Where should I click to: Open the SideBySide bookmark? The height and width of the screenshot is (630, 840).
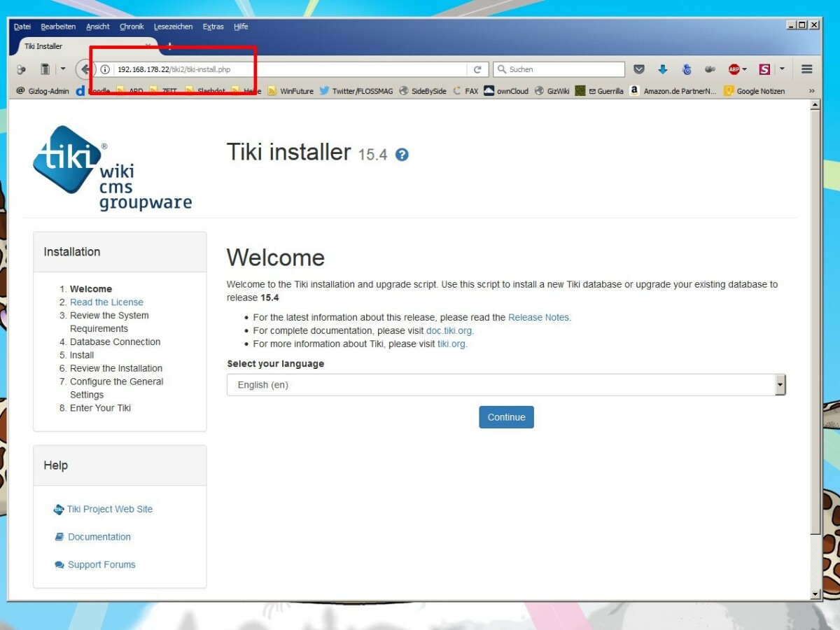[423, 91]
